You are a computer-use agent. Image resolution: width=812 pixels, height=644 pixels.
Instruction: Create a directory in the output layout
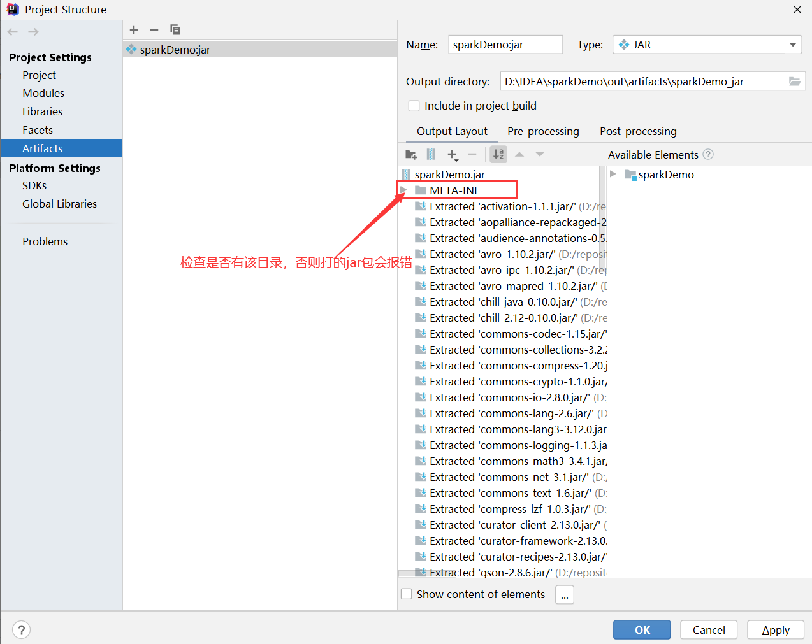[x=411, y=154]
